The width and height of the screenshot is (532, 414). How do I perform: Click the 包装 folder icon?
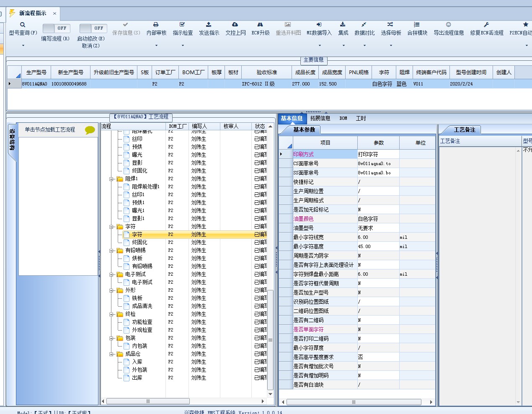120,338
